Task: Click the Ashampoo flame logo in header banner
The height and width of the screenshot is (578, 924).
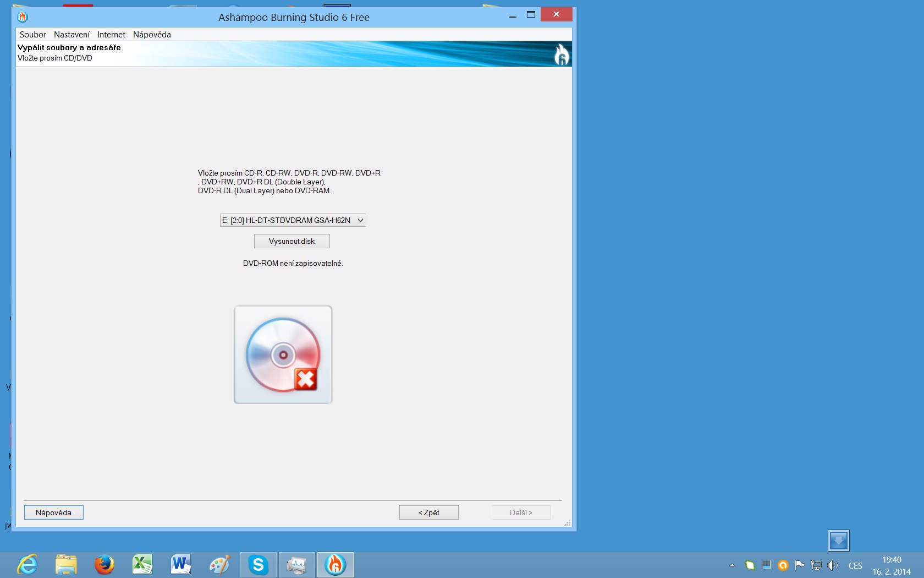Action: click(561, 54)
